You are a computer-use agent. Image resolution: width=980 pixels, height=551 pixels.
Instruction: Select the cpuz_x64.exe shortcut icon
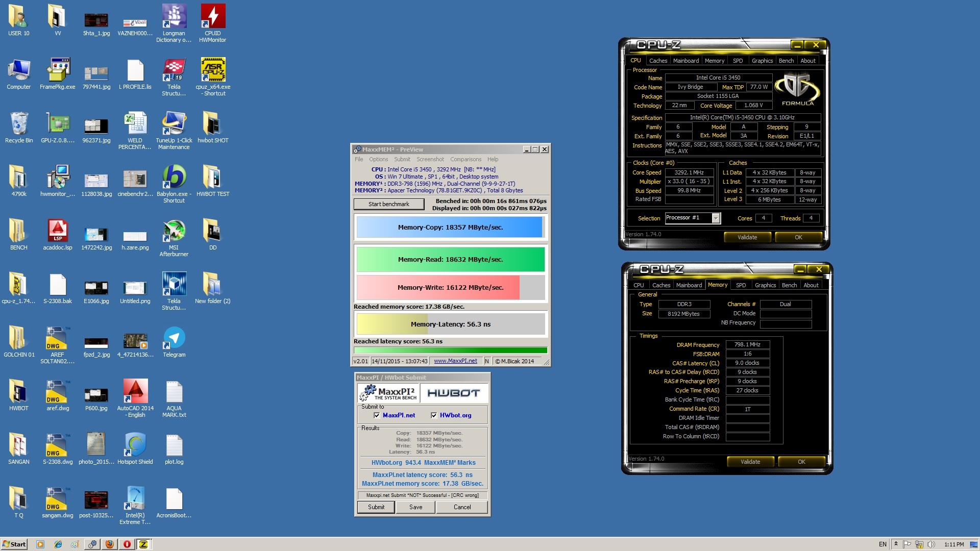(x=213, y=77)
